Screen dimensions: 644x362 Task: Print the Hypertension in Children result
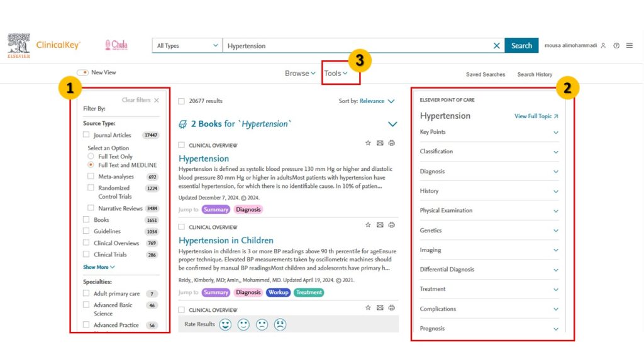(392, 224)
